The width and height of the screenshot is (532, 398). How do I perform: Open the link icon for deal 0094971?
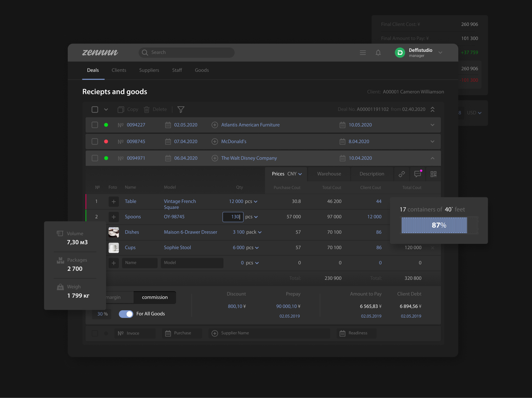coord(401,174)
